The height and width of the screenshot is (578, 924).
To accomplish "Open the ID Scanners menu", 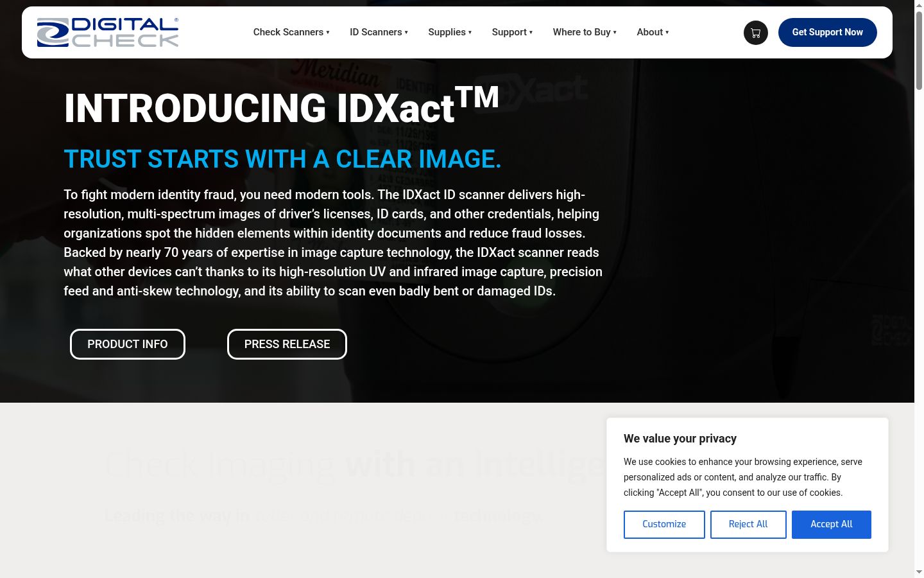I will (x=376, y=32).
